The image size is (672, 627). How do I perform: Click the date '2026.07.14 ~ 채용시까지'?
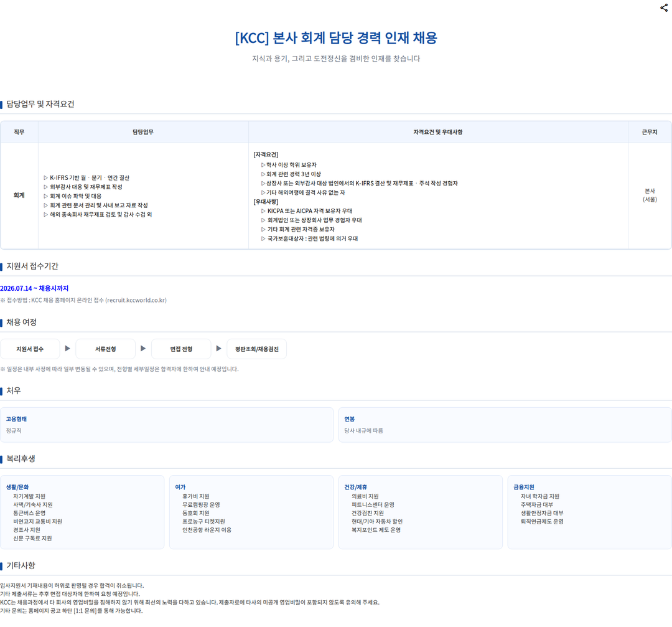34,288
